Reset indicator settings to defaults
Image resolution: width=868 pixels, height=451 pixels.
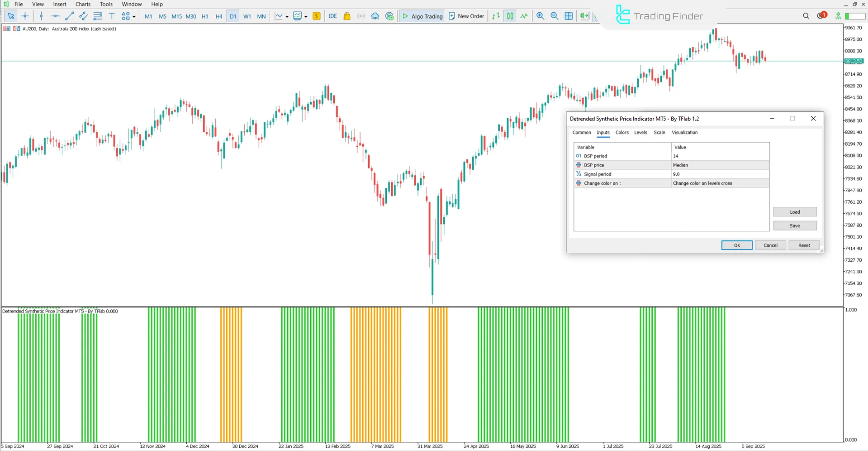tap(804, 245)
